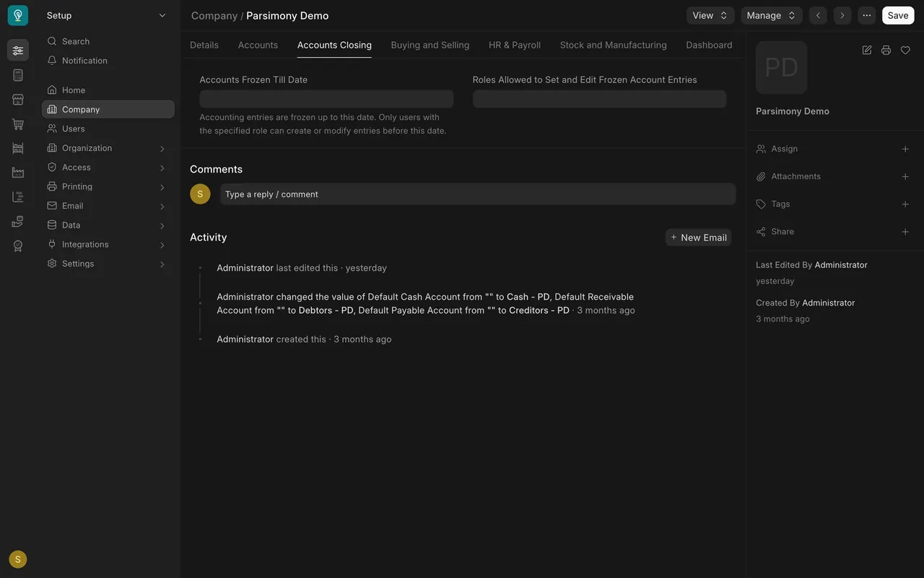This screenshot has height=578, width=924.
Task: Click the Roles Allowed to Set field
Action: click(x=599, y=99)
